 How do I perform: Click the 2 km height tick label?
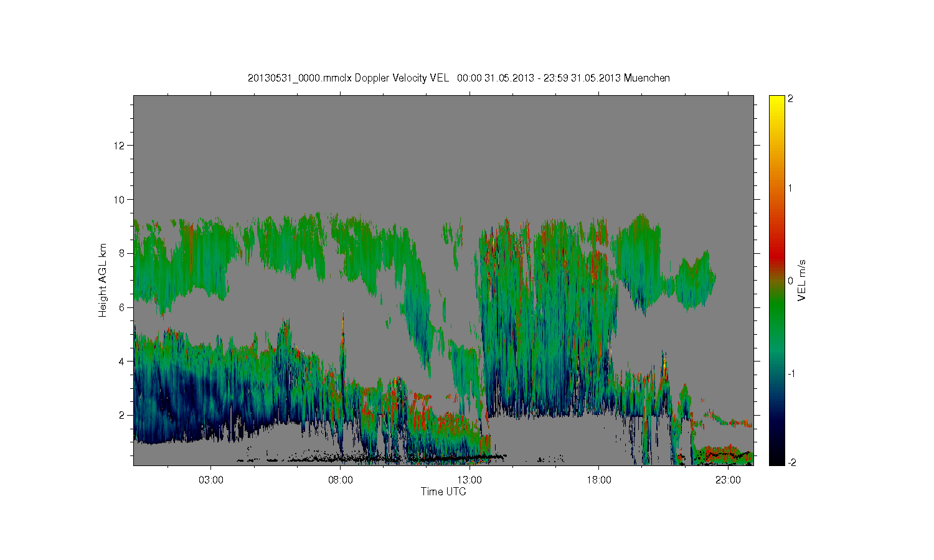coord(123,415)
